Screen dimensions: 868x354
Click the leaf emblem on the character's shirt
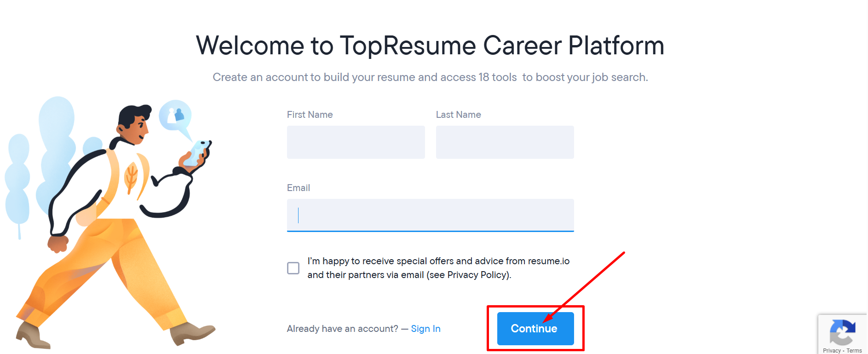(132, 176)
